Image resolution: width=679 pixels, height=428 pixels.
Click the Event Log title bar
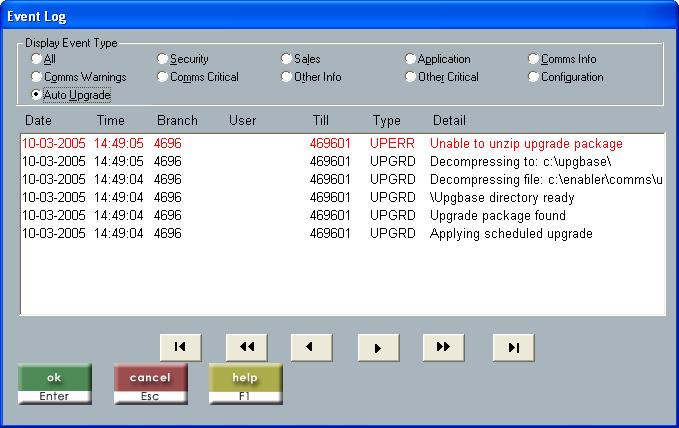click(x=340, y=16)
